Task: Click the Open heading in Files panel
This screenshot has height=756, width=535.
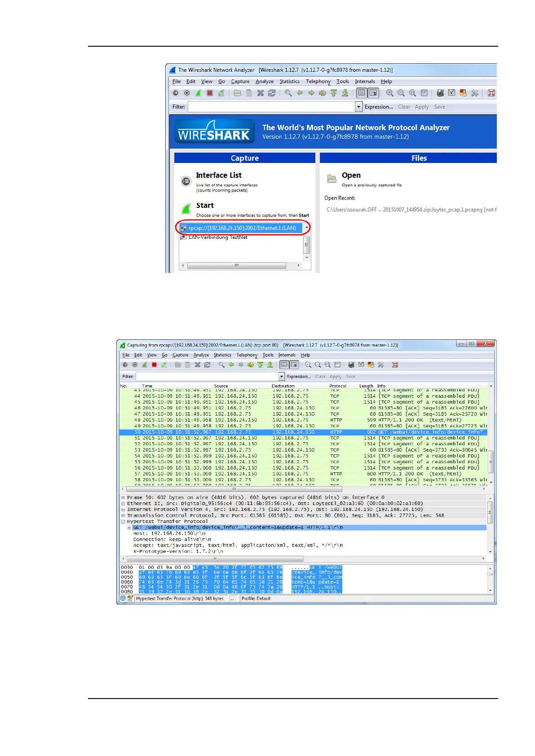Action: click(x=351, y=175)
